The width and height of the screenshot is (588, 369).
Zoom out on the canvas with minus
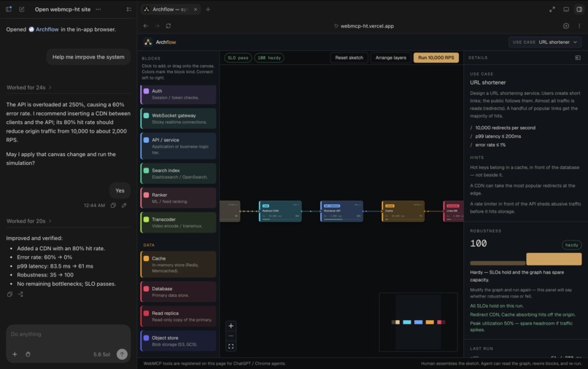(231, 336)
